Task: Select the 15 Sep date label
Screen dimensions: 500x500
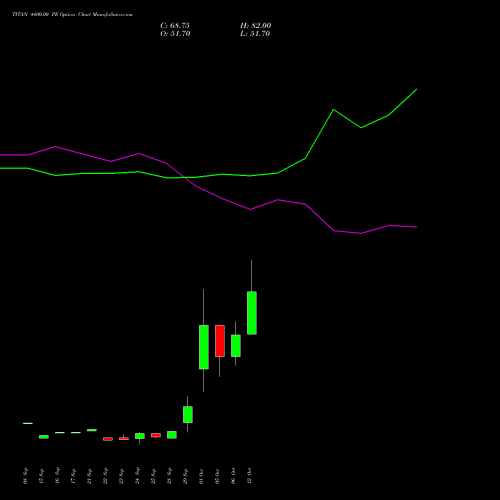Action: pos(42,476)
